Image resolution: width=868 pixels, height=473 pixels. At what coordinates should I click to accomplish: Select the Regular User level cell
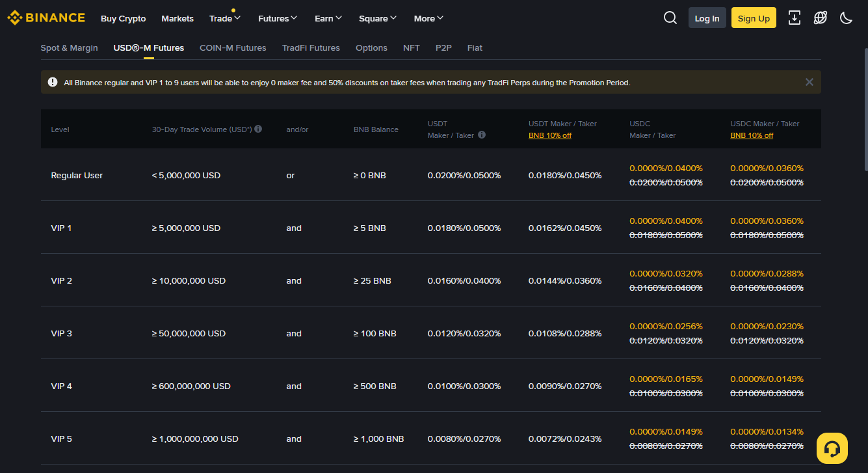77,175
